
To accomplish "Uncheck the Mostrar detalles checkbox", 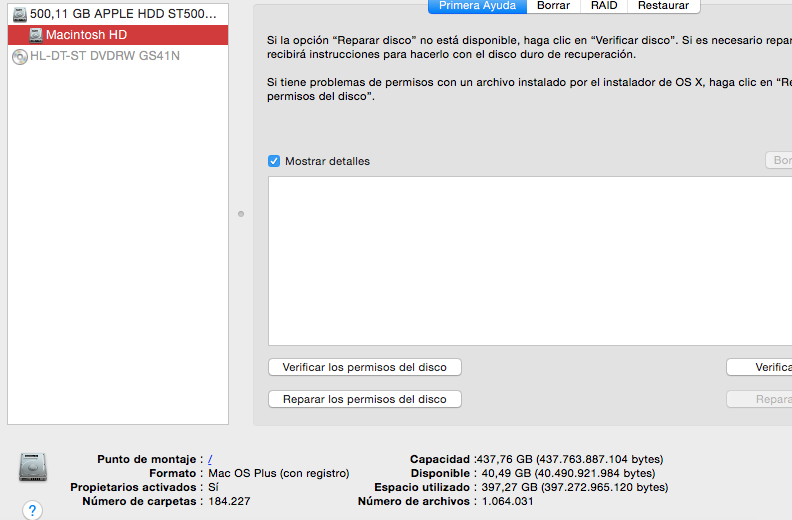I will pos(274,161).
